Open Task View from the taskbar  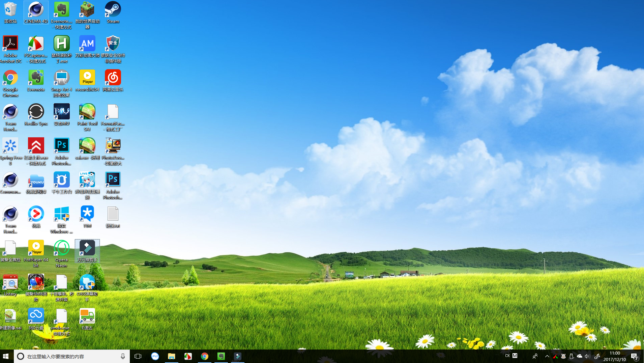pyautogui.click(x=138, y=356)
